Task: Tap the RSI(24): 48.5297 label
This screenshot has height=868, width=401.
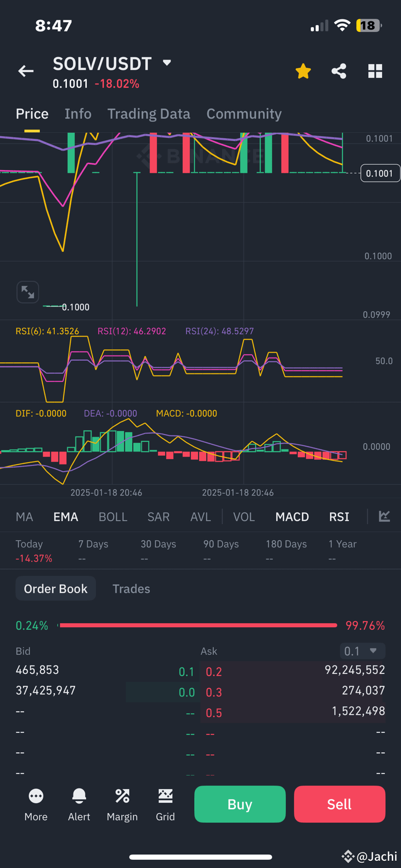Action: pos(219,331)
